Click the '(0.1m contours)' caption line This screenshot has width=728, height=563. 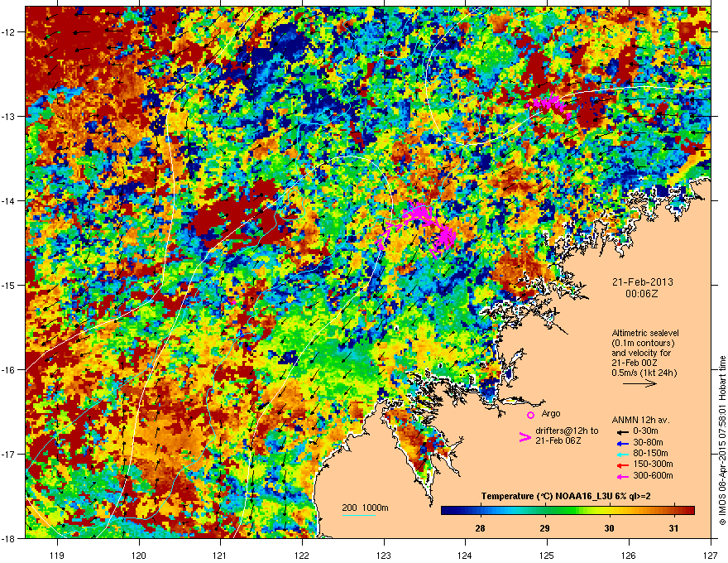(x=643, y=343)
